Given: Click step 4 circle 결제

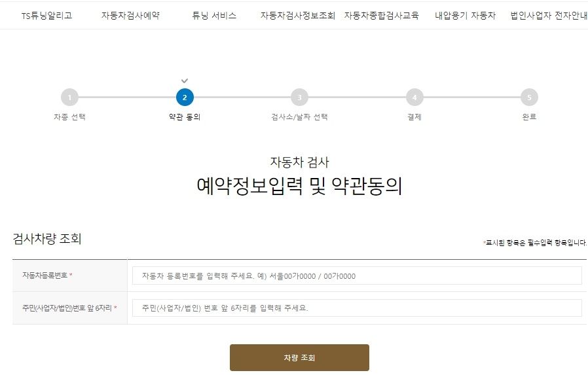Looking at the screenshot, I should (x=414, y=98).
